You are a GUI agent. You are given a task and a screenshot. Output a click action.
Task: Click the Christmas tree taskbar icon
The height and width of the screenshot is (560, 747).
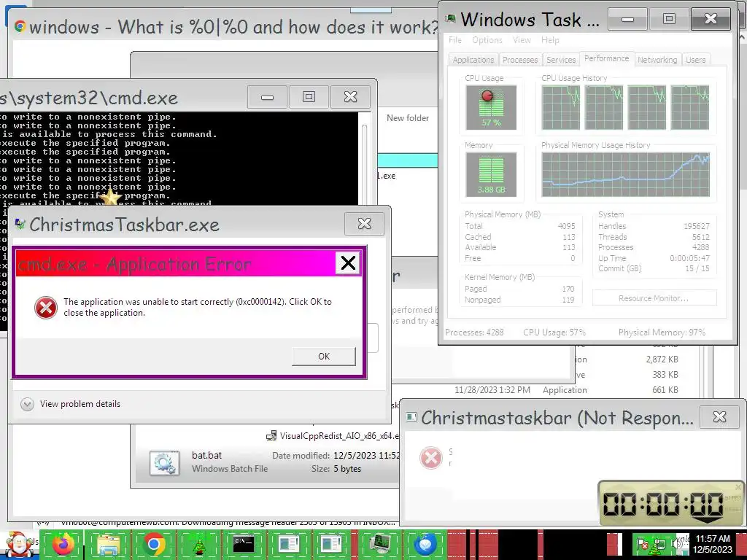point(198,544)
